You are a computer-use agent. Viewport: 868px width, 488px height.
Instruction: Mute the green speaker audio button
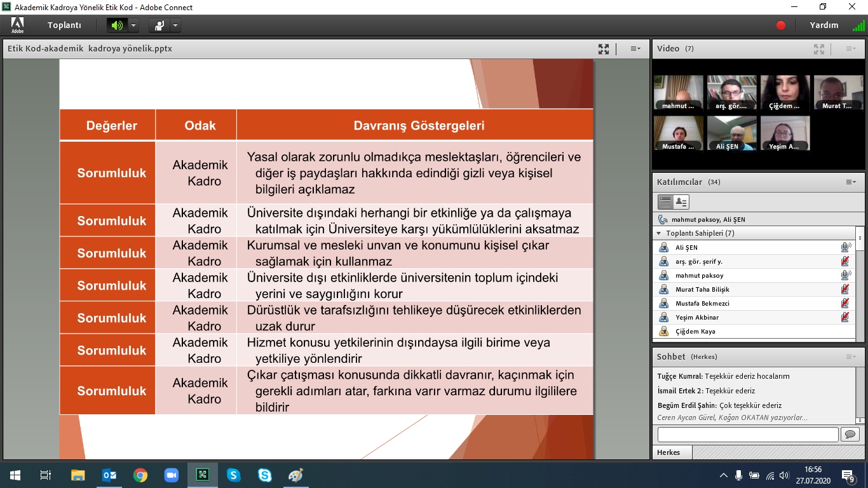tap(117, 25)
